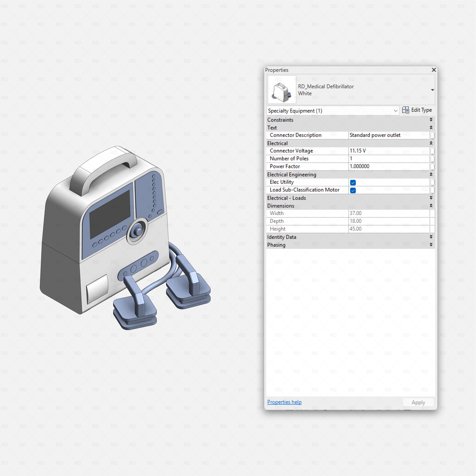Screen dimensions: 476x476
Task: Collapse the Electrical section
Action: [431, 143]
